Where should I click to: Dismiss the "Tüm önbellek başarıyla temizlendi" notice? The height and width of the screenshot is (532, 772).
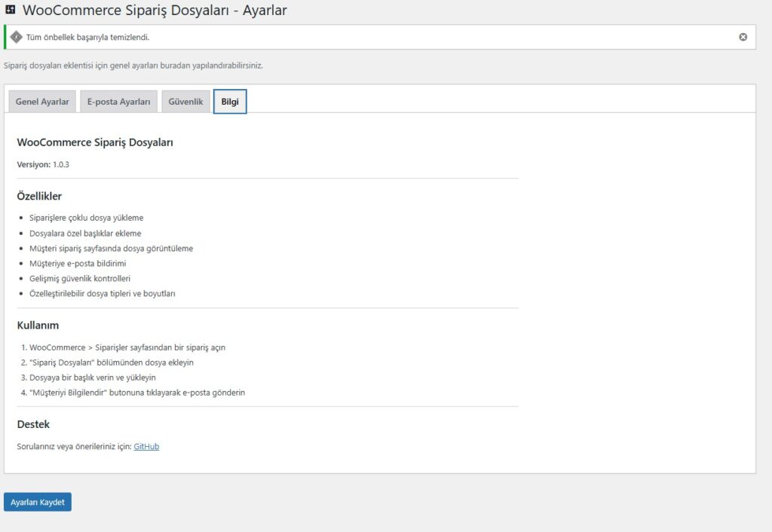pos(743,36)
